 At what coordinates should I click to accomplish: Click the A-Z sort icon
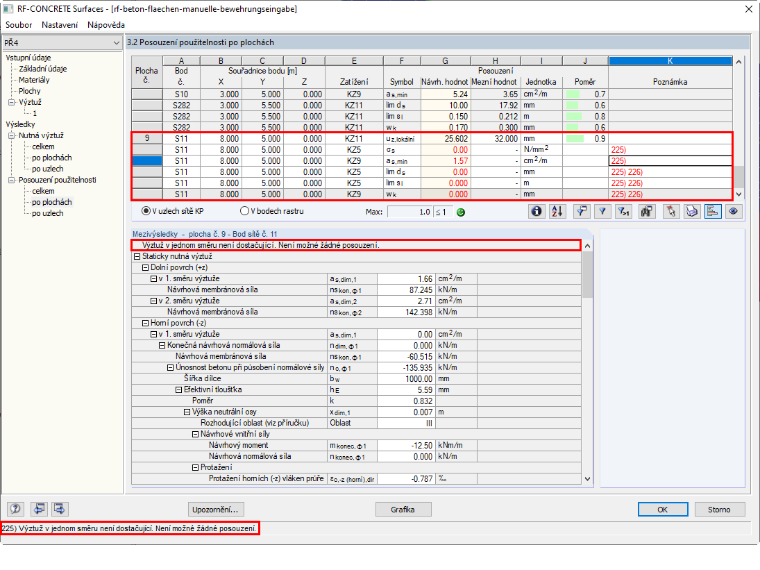(x=557, y=211)
